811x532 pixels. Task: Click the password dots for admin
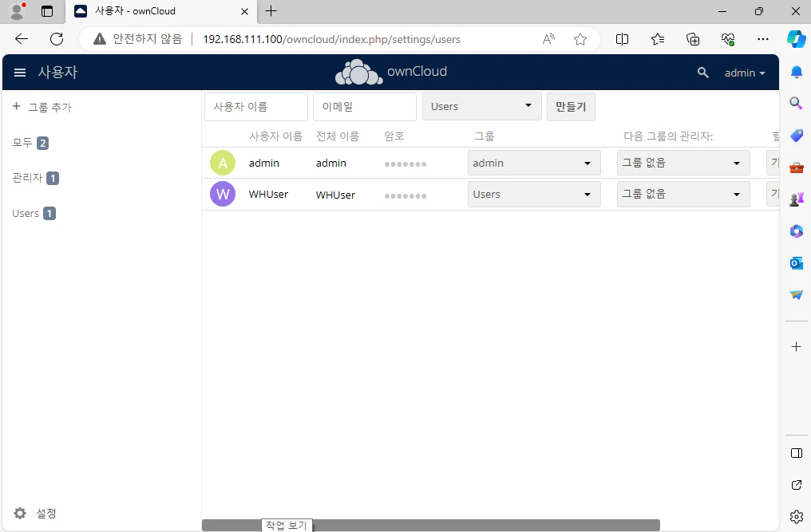(405, 164)
